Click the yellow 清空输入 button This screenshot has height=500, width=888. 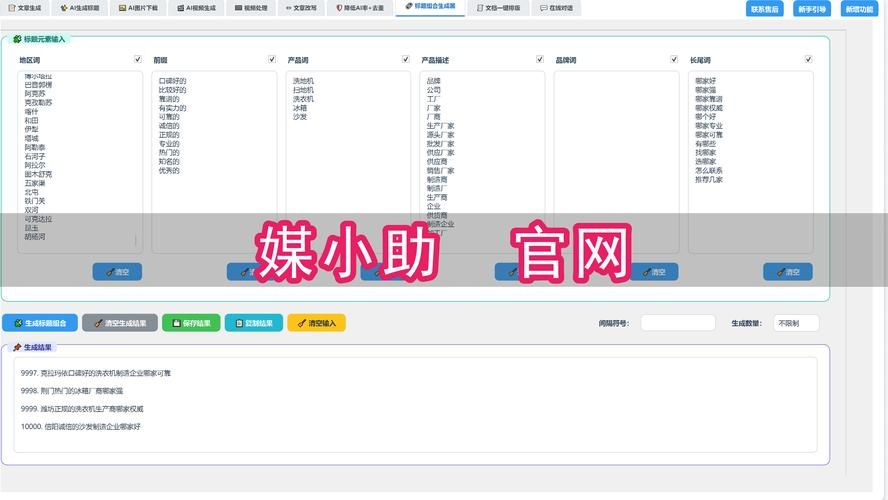(x=317, y=323)
